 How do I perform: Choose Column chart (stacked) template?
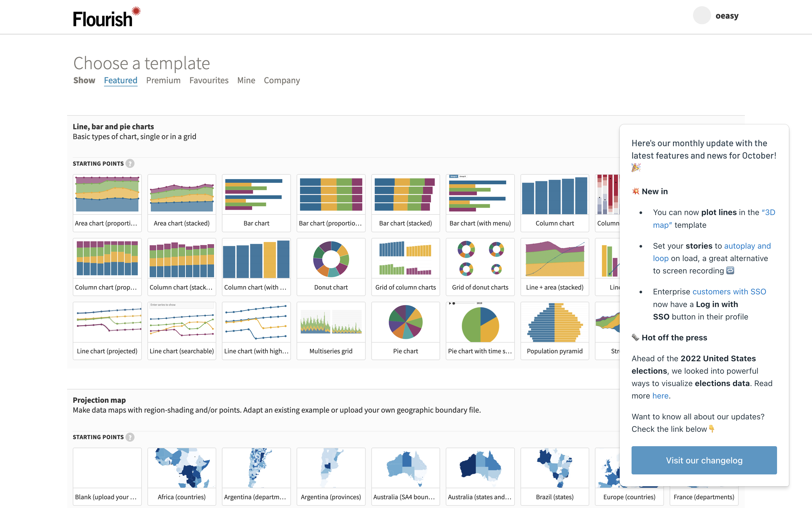182,267
